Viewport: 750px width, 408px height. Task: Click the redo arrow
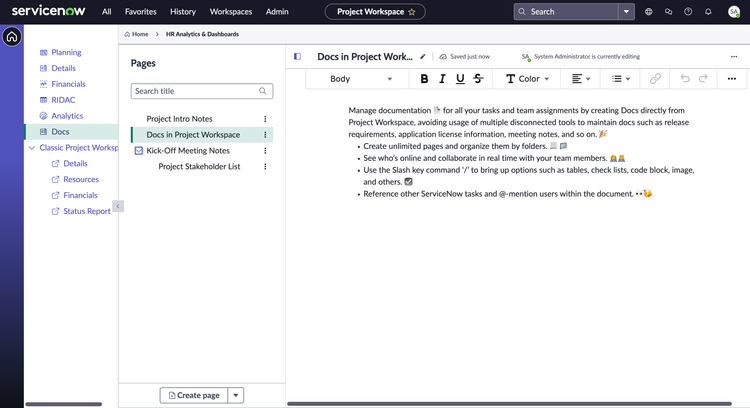pyautogui.click(x=703, y=79)
